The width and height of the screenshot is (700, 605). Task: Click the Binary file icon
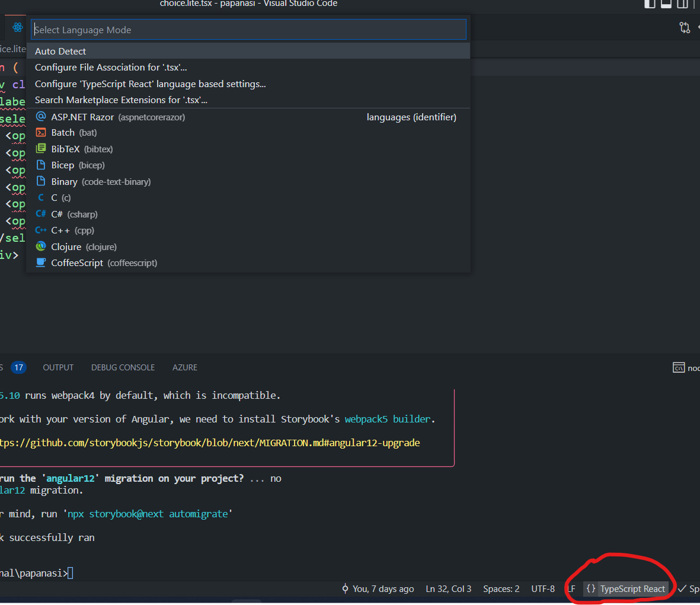[41, 181]
